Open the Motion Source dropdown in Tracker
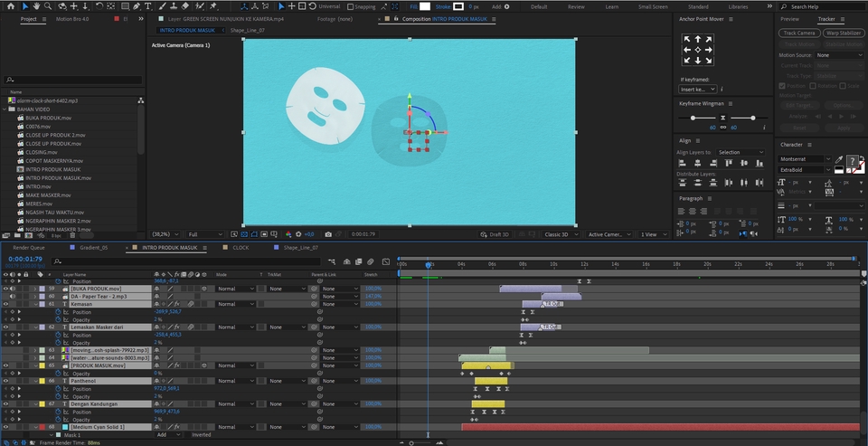 (x=839, y=55)
